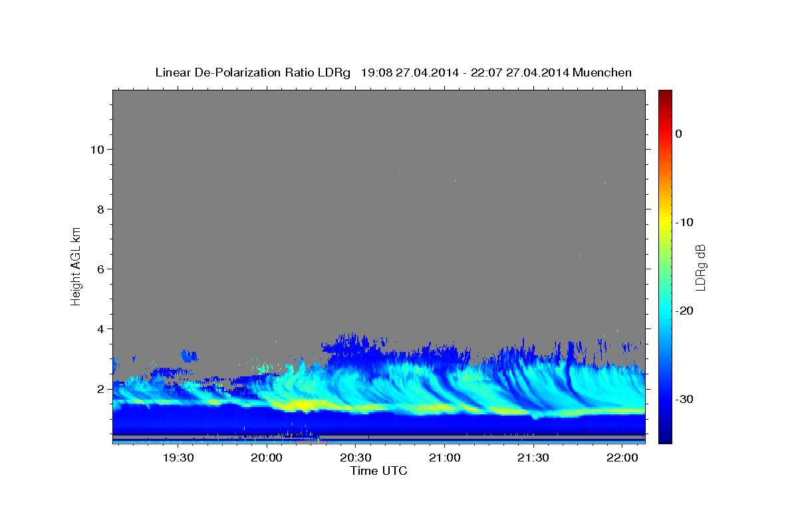Click the 'Time UTC' axis label

click(x=378, y=471)
